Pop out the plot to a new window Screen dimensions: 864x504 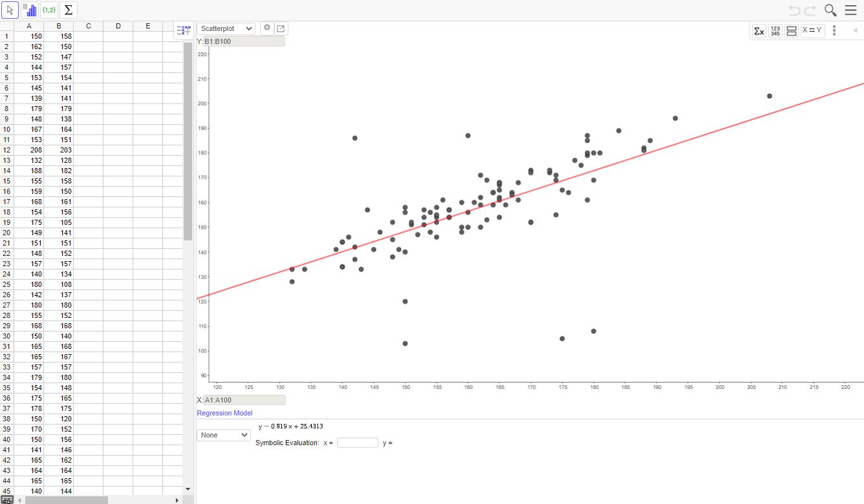[281, 28]
